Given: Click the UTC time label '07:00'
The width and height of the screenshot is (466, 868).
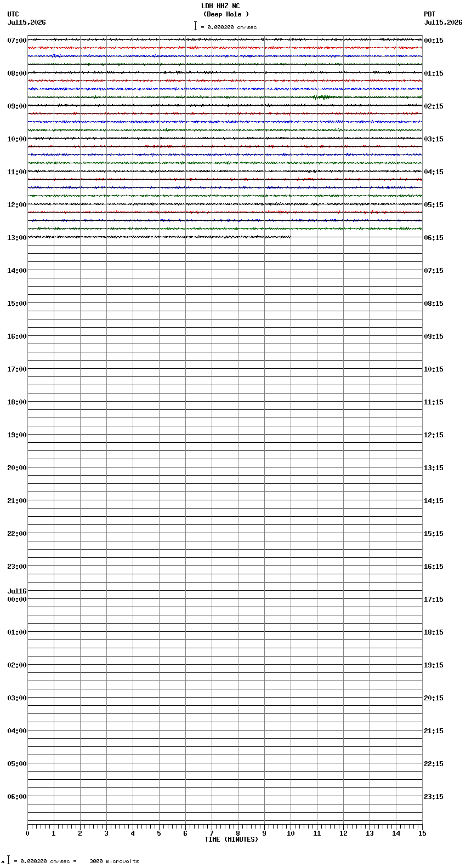Looking at the screenshot, I should coord(17,41).
